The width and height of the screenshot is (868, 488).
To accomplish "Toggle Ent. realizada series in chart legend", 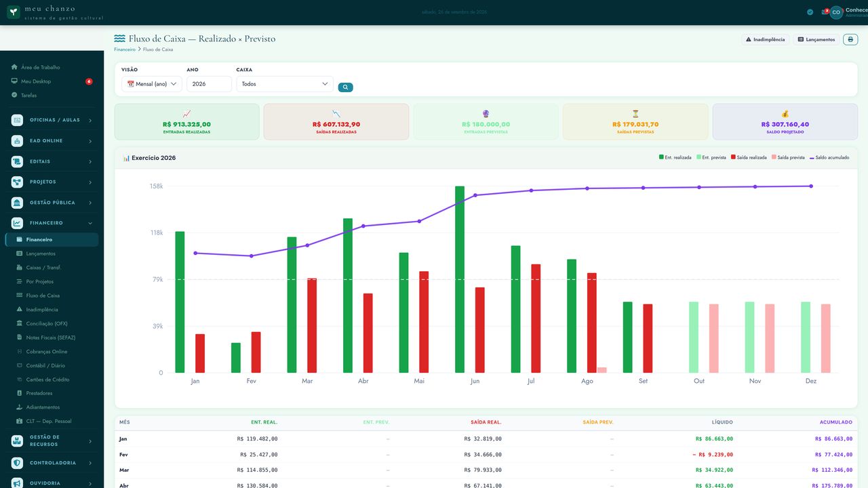I will click(x=675, y=157).
